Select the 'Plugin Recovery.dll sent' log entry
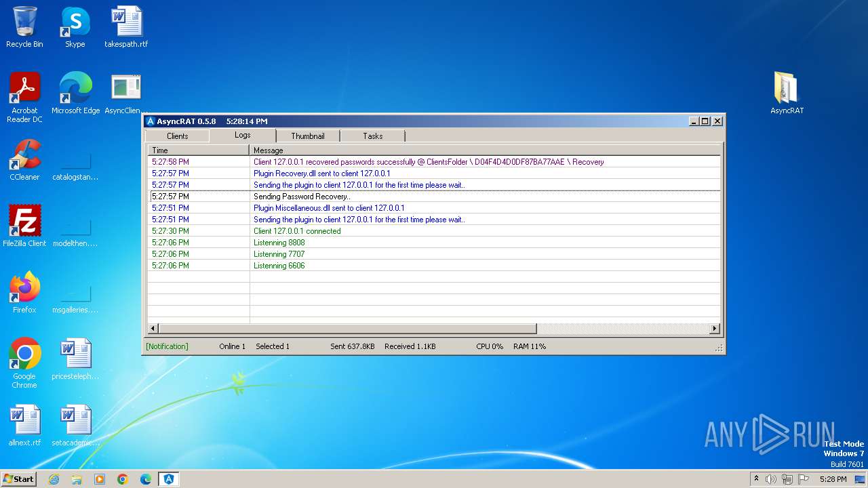This screenshot has height=488, width=868. pos(434,174)
